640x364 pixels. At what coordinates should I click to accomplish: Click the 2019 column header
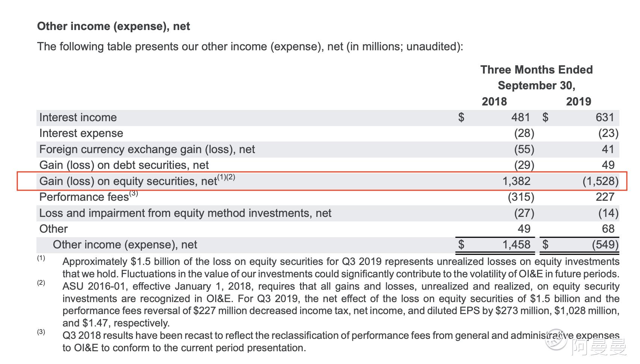578,101
